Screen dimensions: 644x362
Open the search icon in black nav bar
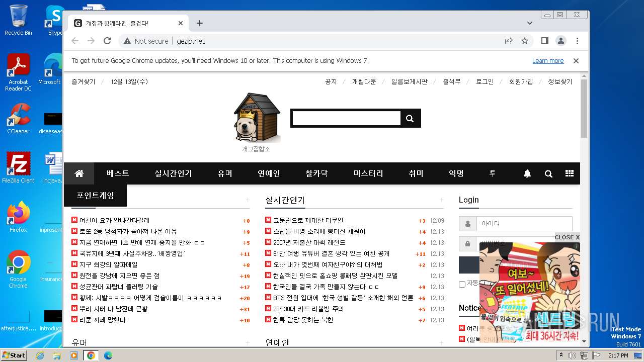click(548, 173)
